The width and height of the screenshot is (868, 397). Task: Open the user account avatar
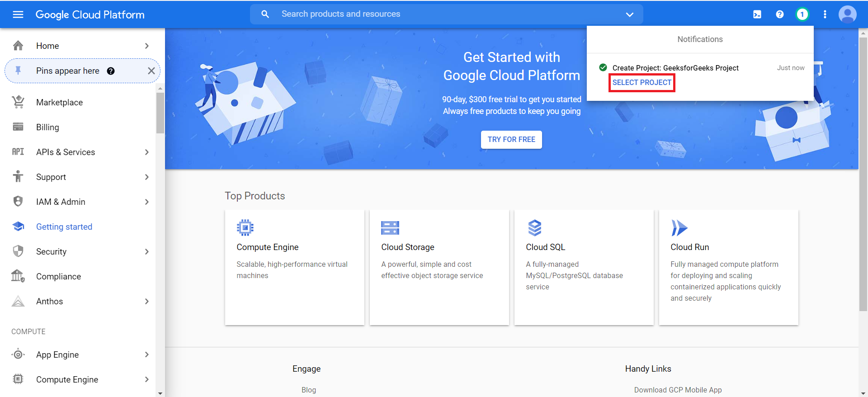(847, 14)
